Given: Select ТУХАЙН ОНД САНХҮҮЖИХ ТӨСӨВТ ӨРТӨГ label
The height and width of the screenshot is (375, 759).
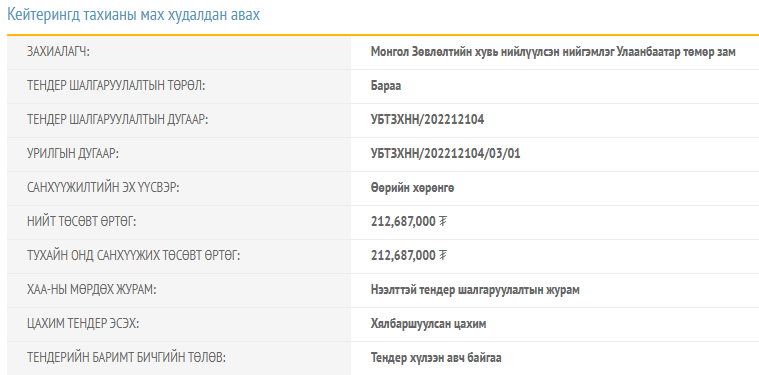Looking at the screenshot, I should coord(134,255).
